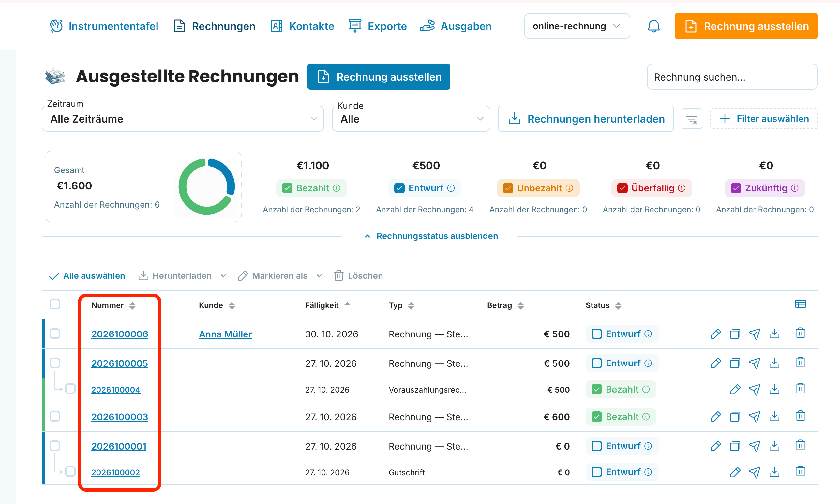Delete invoice 2026100006 with trash icon
Screen dimensions: 840x504
click(x=800, y=333)
